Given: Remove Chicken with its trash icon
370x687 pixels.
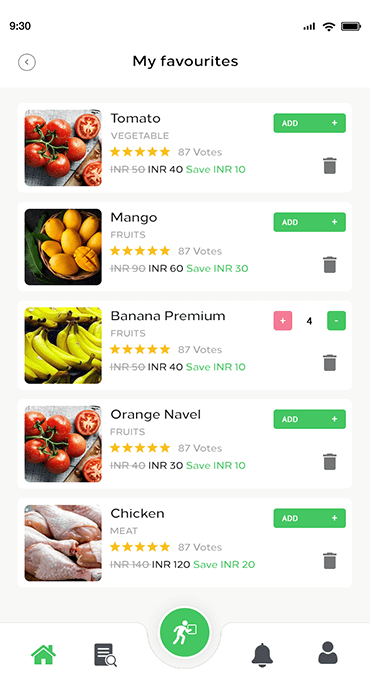Looking at the screenshot, I should point(330,560).
